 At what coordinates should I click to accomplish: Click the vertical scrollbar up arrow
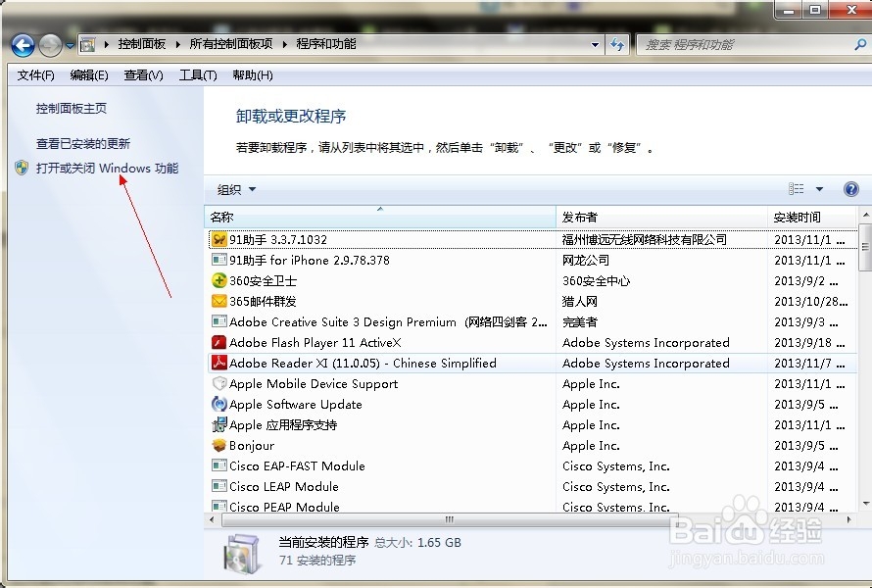coord(865,215)
